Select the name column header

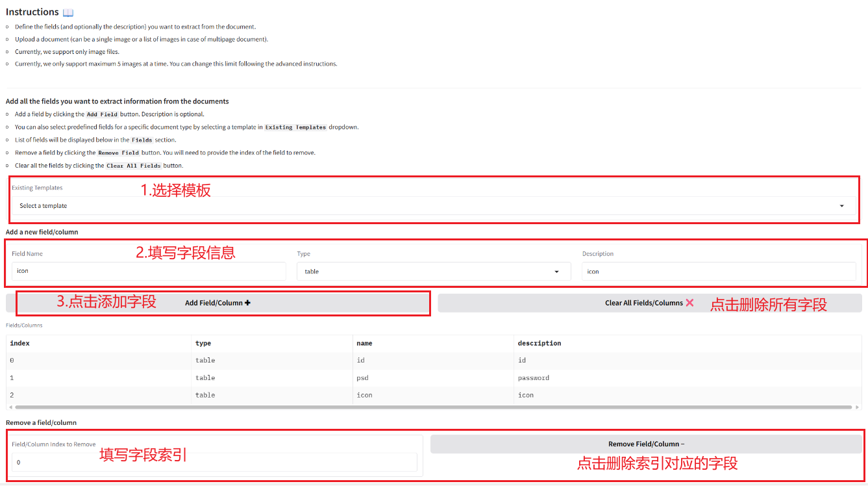[364, 343]
